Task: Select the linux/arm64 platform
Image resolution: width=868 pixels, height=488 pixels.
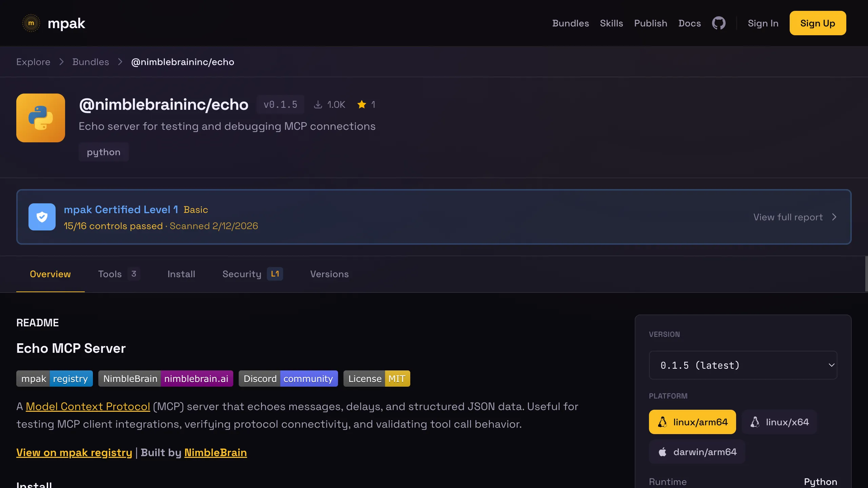Action: click(x=692, y=422)
